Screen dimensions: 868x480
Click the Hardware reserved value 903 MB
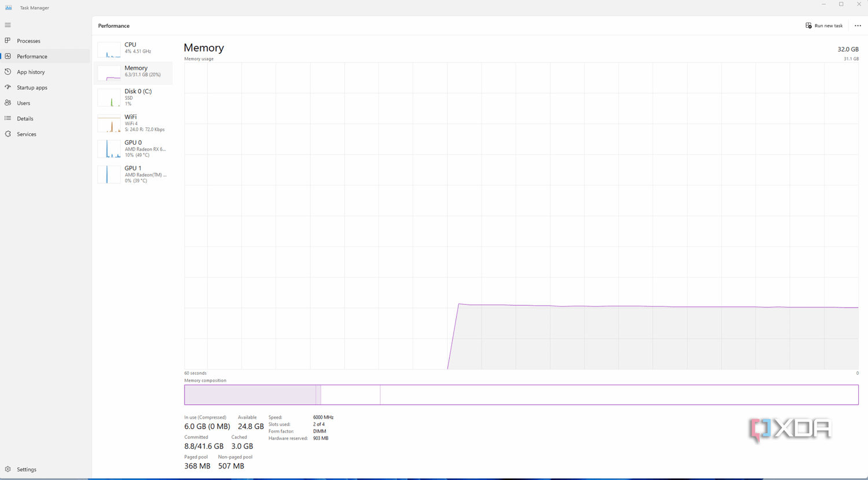(x=321, y=438)
